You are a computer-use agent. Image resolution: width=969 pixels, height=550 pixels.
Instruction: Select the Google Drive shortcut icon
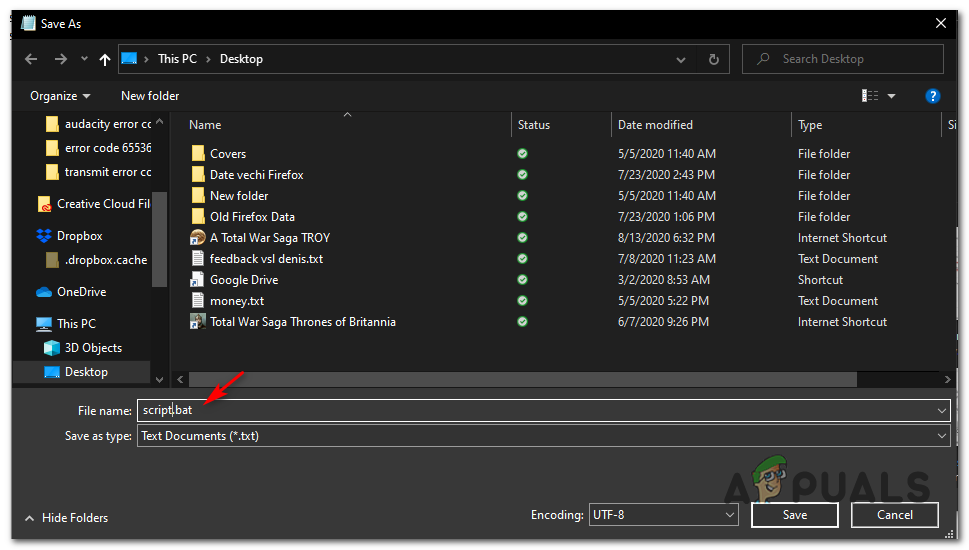pos(198,279)
